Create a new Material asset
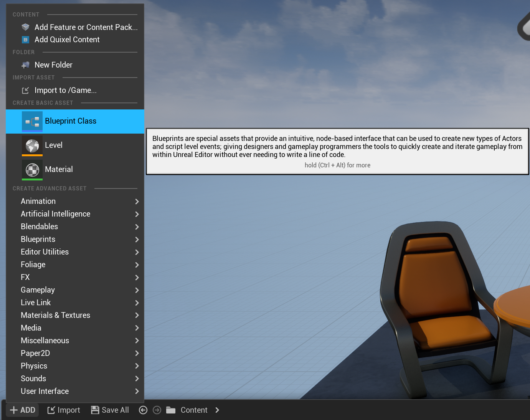Viewport: 530px width, 420px height. [75, 170]
